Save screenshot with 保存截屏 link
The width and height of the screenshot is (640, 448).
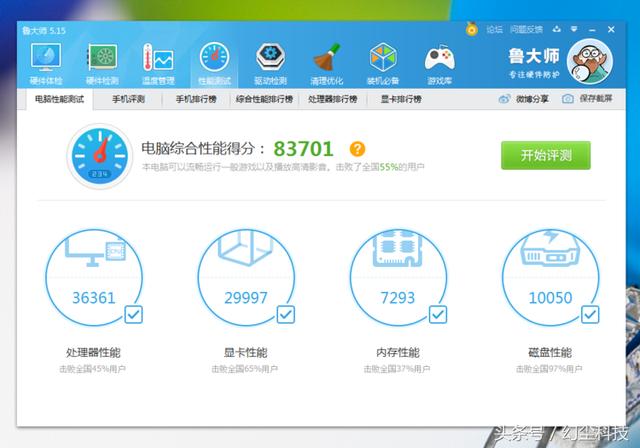coord(596,98)
